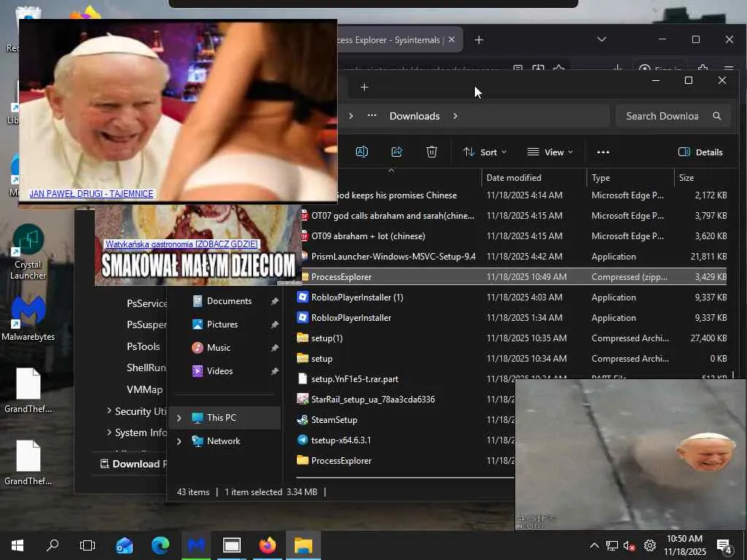
Task: Click the Downloads breadcrumb
Action: (414, 116)
